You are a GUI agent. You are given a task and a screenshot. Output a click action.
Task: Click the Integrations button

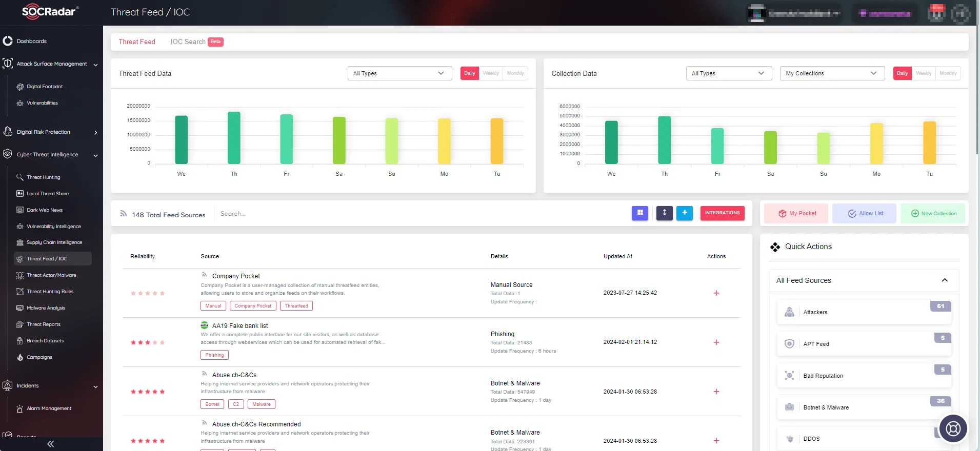[x=723, y=213]
